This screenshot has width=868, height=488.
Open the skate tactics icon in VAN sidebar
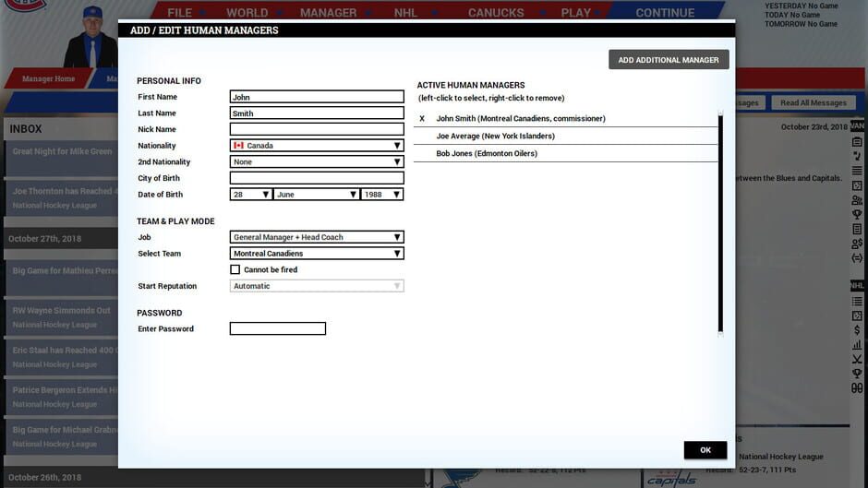pos(857,156)
